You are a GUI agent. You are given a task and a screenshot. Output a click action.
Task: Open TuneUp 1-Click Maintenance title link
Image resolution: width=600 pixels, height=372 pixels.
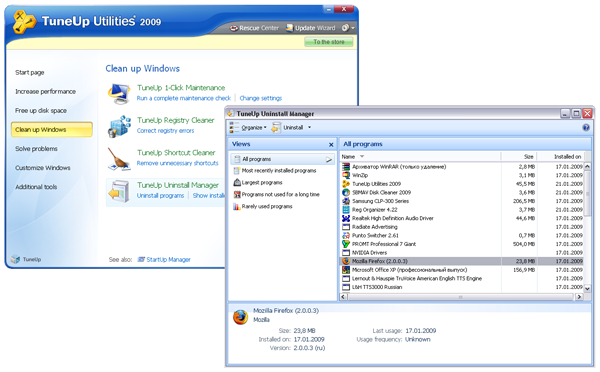(x=181, y=88)
